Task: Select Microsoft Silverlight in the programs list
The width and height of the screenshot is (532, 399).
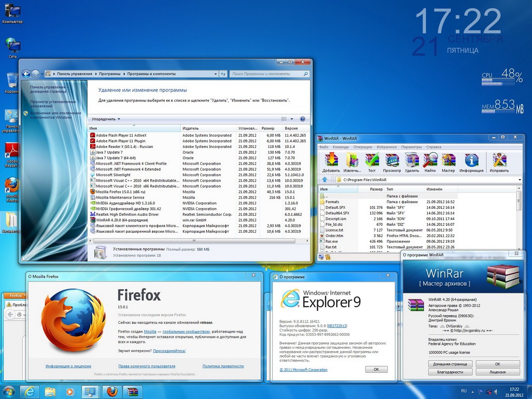Action: (x=199, y=175)
